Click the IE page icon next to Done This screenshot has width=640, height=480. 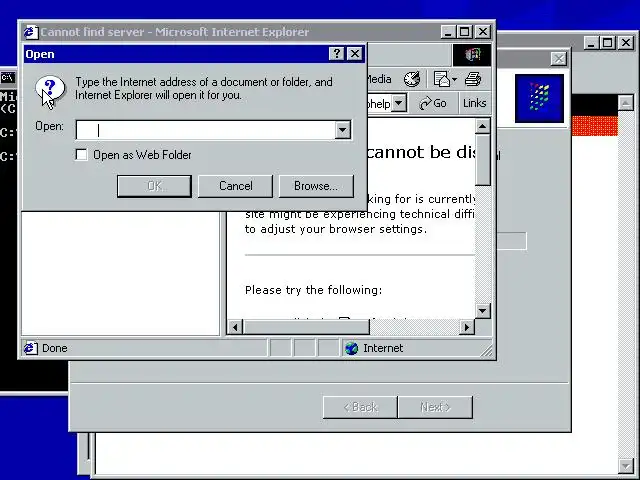pyautogui.click(x=30, y=348)
